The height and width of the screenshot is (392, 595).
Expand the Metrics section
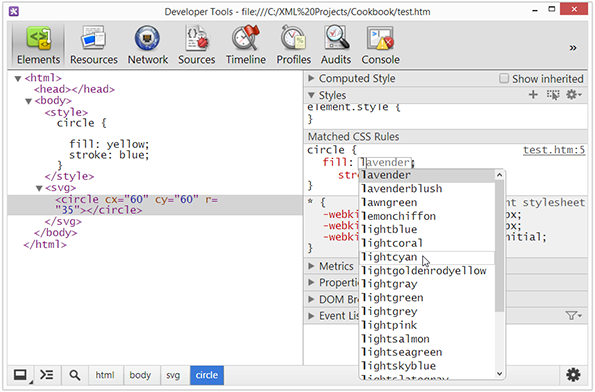tap(311, 266)
